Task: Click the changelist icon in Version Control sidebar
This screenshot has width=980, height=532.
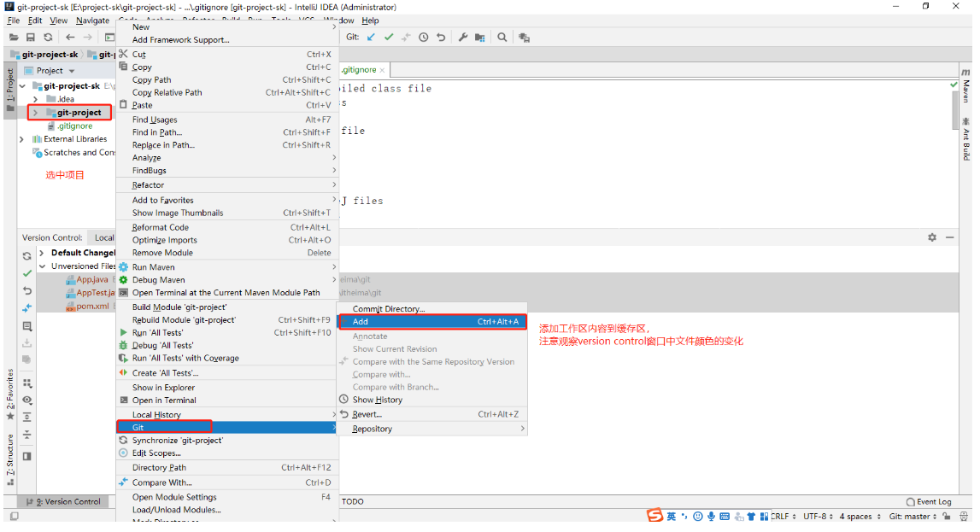Action: tap(26, 326)
